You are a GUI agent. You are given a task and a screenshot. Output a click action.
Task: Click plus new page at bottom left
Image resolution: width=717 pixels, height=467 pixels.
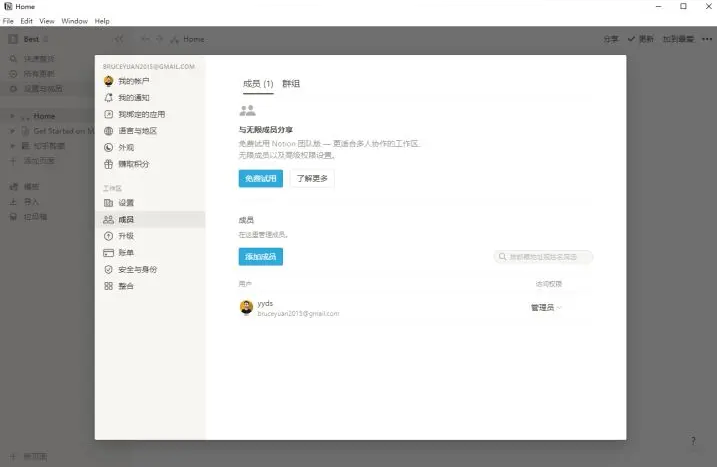point(13,456)
